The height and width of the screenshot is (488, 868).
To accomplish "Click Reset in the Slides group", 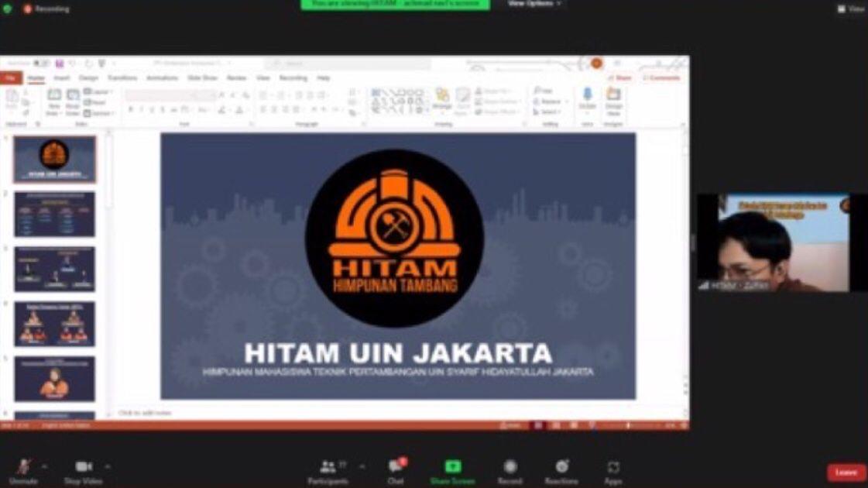I will [x=95, y=102].
